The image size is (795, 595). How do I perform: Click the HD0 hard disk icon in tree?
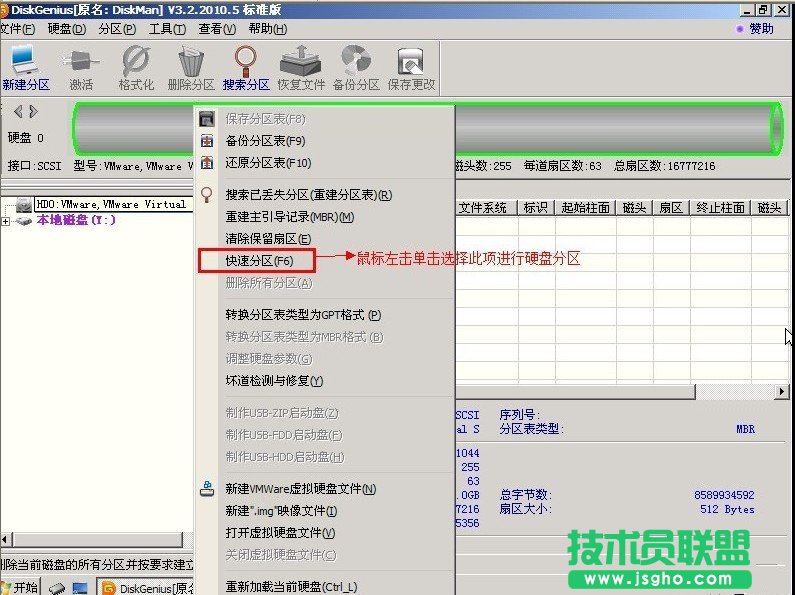(24, 205)
